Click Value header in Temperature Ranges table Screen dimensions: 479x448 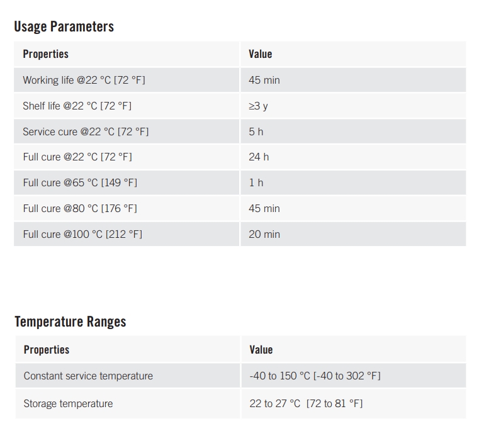[x=261, y=350]
